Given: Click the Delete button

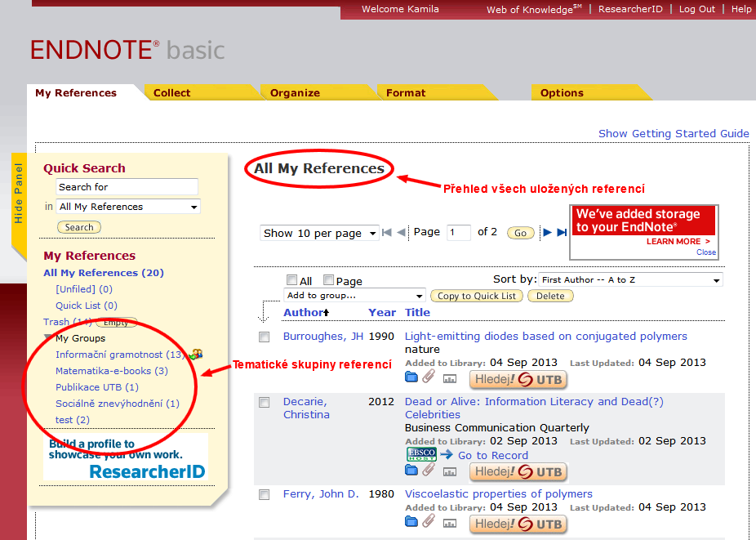Looking at the screenshot, I should pos(550,296).
